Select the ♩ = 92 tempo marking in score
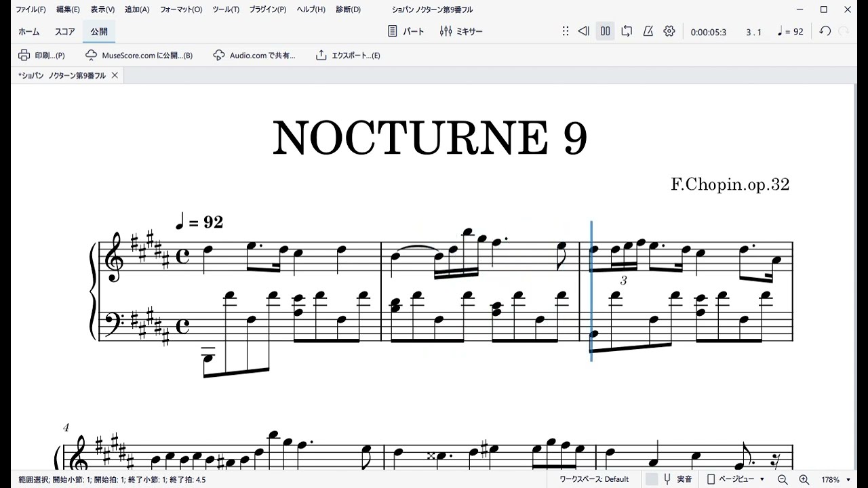Image resolution: width=868 pixels, height=488 pixels. [x=199, y=221]
